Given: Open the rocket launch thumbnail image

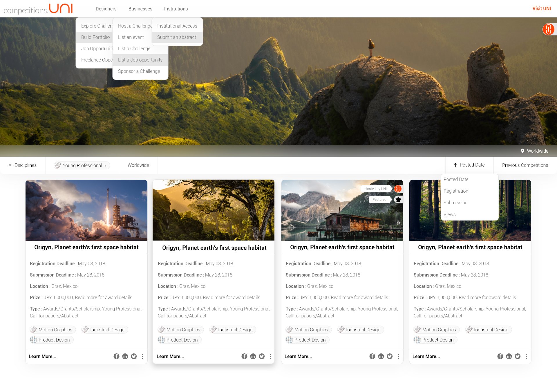Looking at the screenshot, I should (86, 210).
